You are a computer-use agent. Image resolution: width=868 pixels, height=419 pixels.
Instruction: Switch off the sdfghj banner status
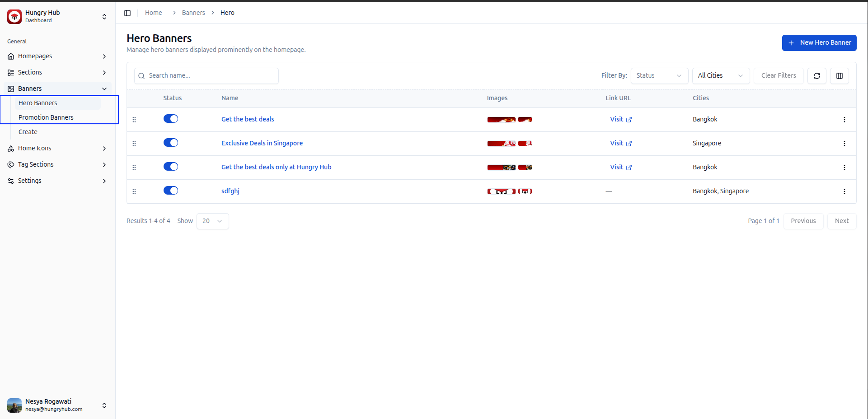(x=171, y=191)
